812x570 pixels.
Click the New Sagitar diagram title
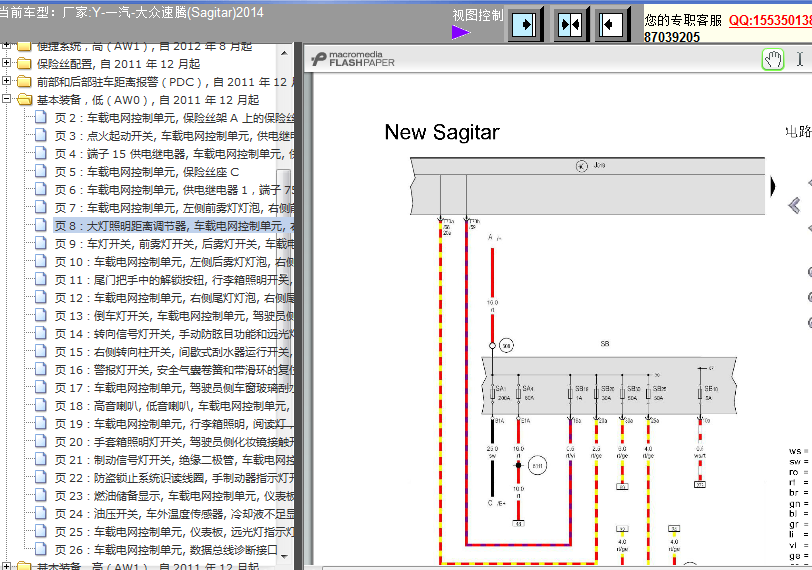click(x=442, y=133)
